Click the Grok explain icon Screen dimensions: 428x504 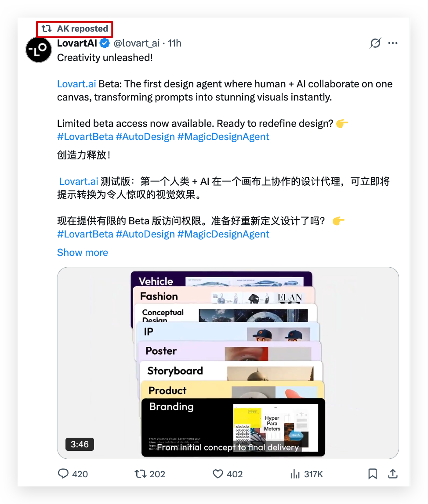(375, 43)
